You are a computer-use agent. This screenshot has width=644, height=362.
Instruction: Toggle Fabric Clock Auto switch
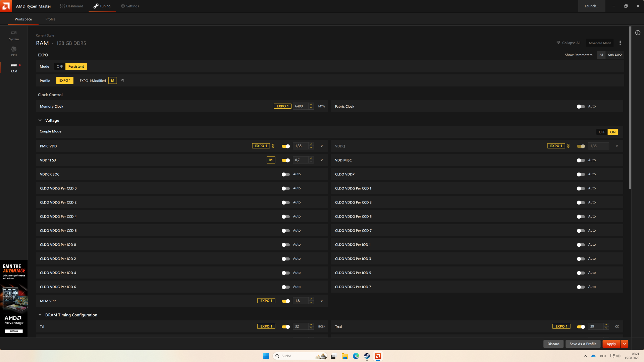tap(581, 107)
